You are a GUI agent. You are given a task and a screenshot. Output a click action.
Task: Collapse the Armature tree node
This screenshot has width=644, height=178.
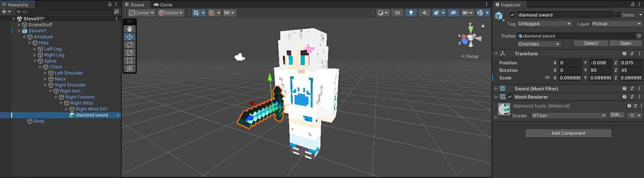24,37
